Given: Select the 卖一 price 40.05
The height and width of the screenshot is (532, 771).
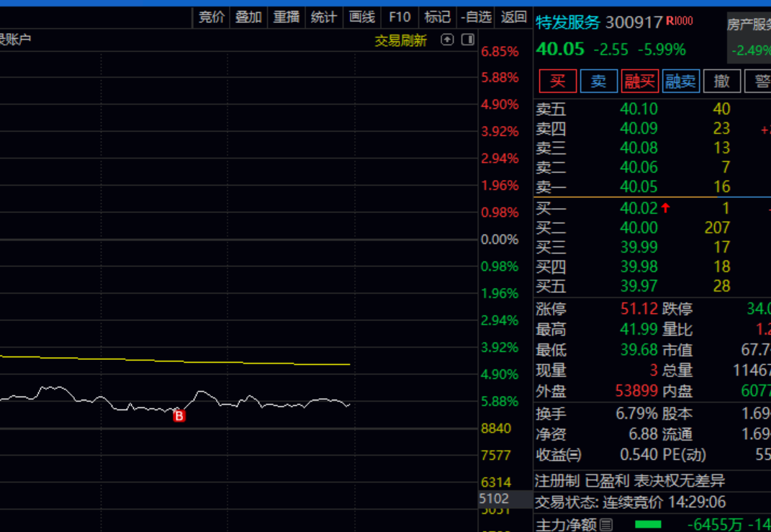Looking at the screenshot, I should 639,186.
